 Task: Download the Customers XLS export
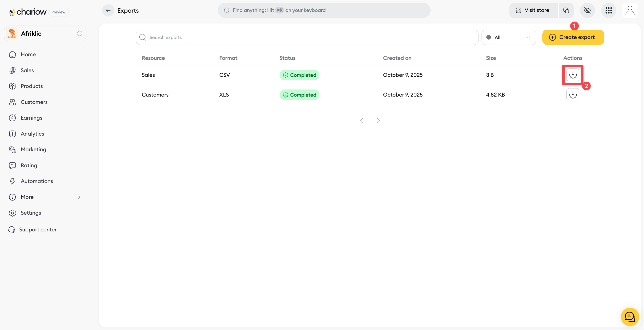click(573, 95)
